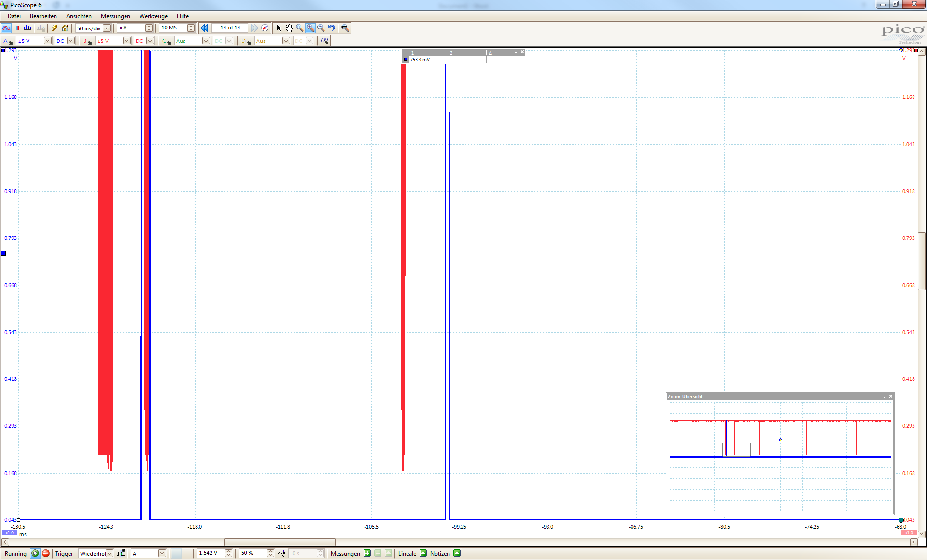
Task: Click the blue ruler handle on left axis
Action: pos(4,253)
